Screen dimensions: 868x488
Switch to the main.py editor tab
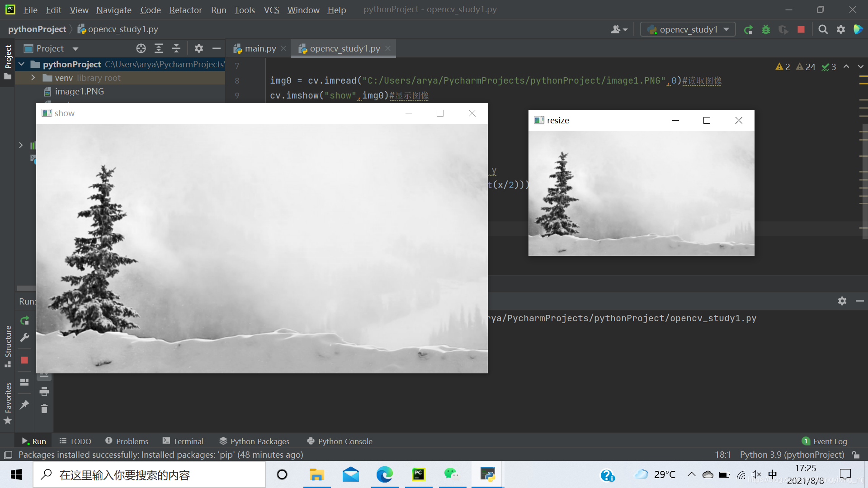point(260,48)
